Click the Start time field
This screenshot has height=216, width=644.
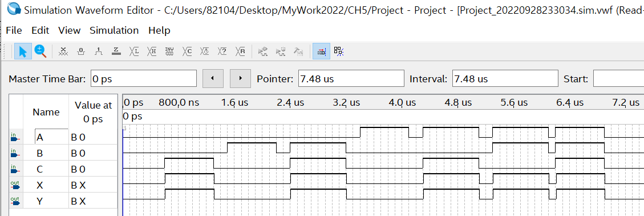pos(618,79)
